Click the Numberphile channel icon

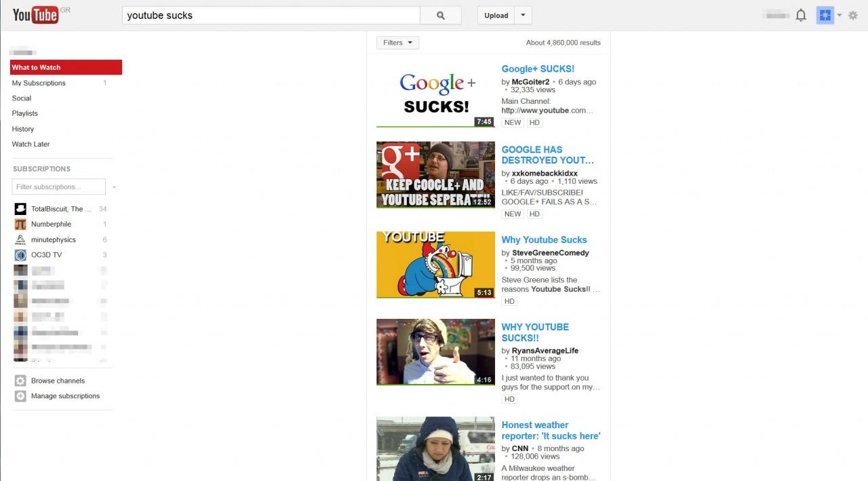coord(20,224)
